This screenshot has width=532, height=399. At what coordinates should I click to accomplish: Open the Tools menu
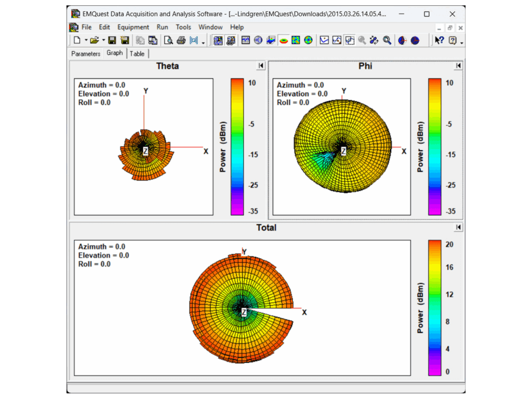coord(183,27)
